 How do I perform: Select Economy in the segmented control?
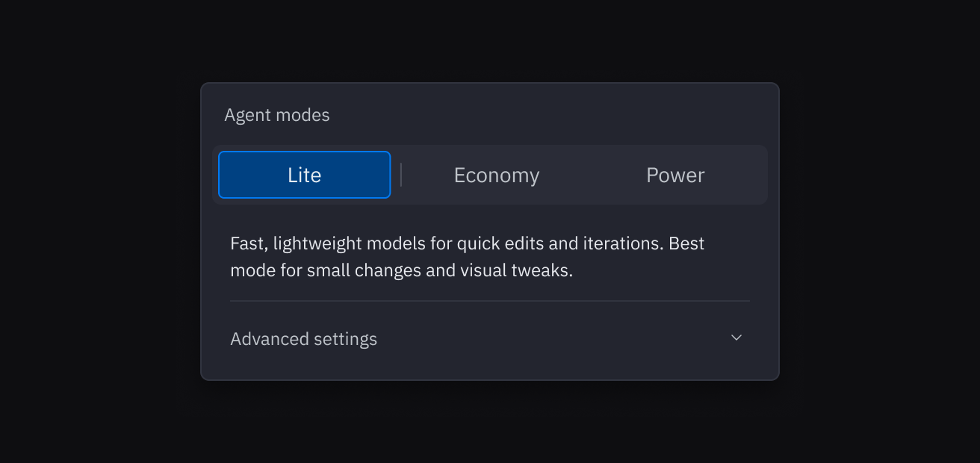(496, 175)
